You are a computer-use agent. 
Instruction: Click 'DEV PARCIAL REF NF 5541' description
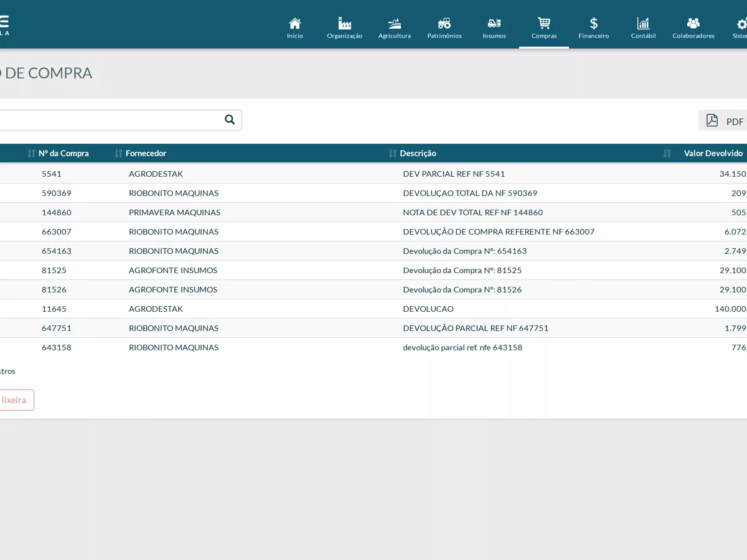pos(454,174)
